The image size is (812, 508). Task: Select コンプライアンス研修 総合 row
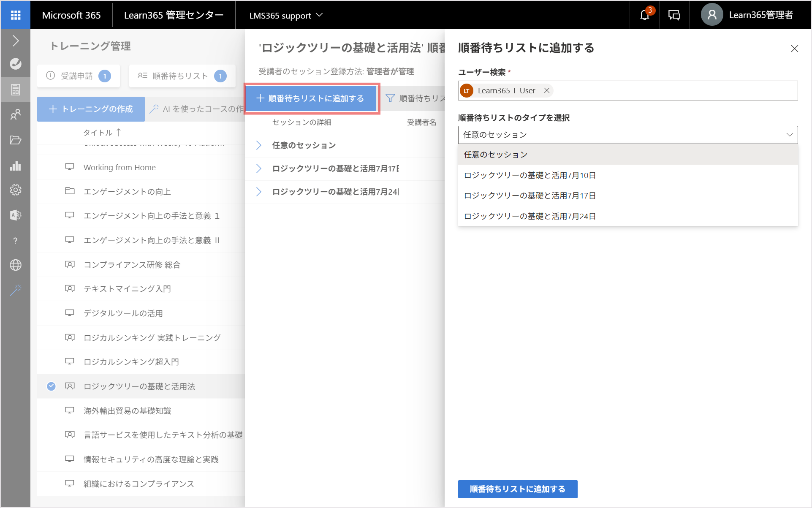tap(141, 265)
